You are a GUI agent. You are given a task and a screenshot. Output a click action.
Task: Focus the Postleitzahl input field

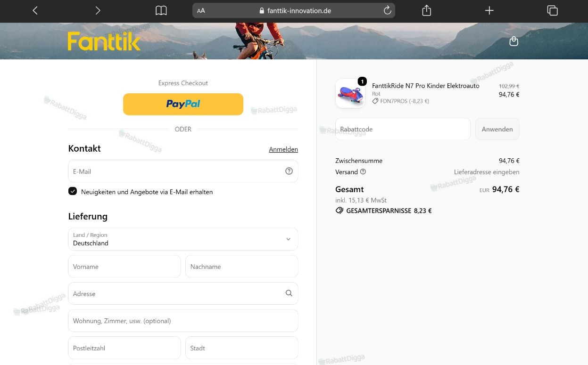click(124, 348)
